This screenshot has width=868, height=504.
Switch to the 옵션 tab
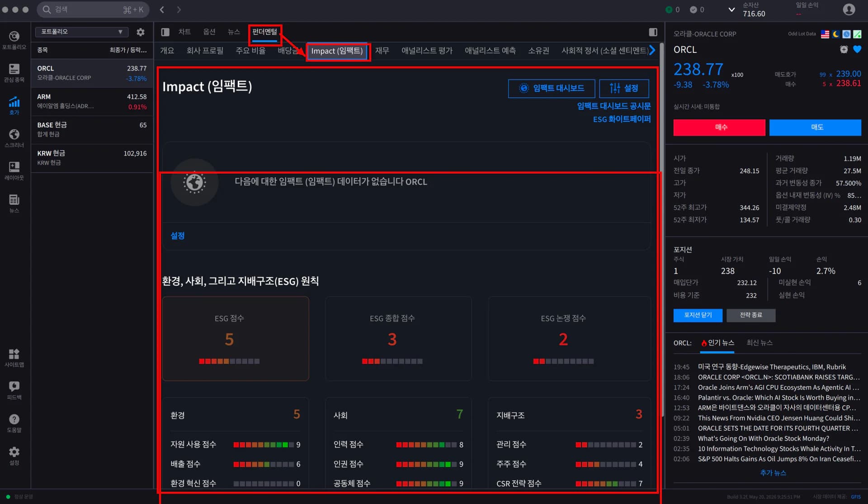click(209, 32)
